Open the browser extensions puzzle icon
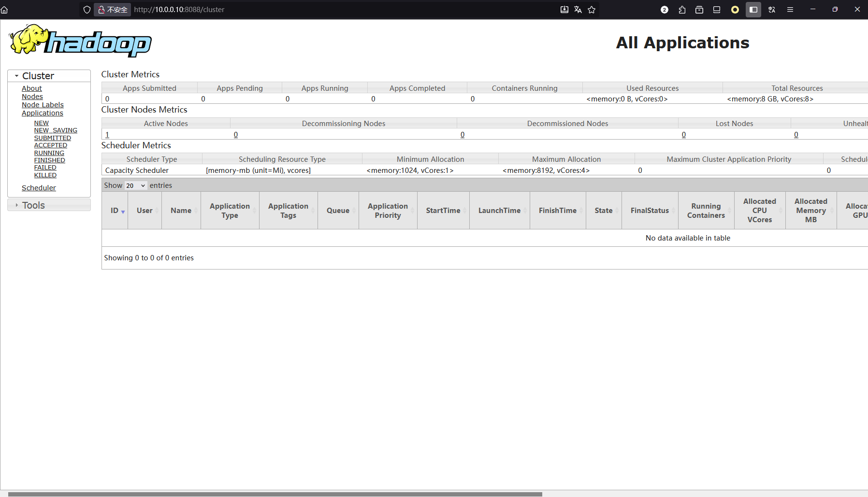 [x=681, y=9]
